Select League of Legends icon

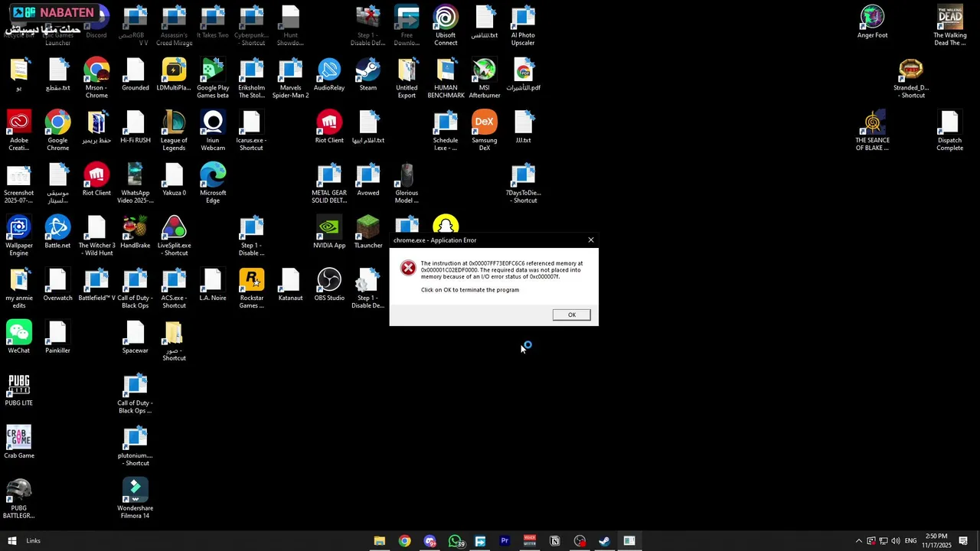point(174,130)
